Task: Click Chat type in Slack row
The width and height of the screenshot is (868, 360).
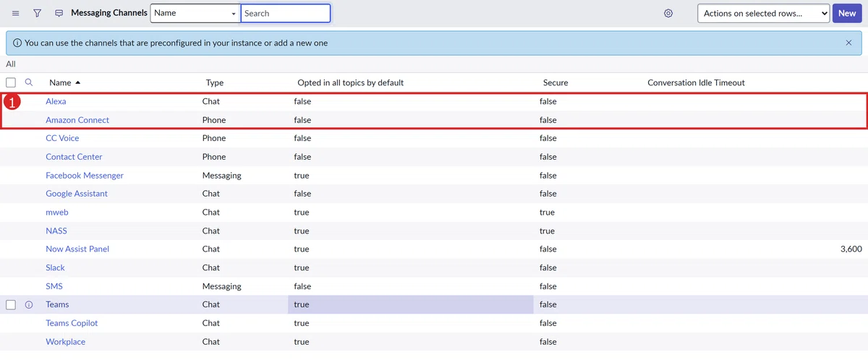Action: (x=211, y=267)
